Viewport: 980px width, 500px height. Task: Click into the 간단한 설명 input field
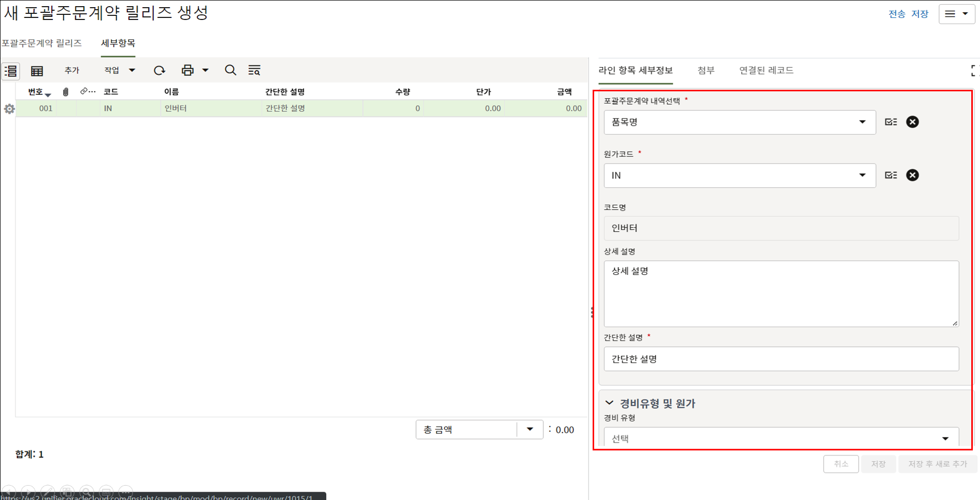point(781,359)
